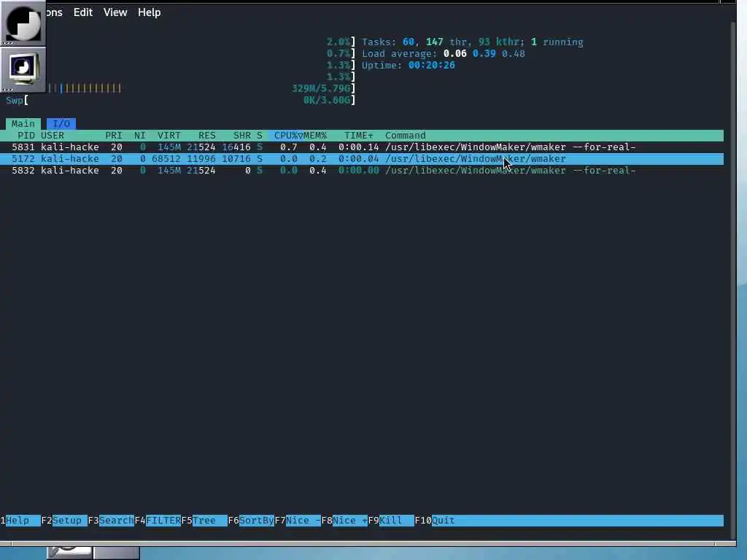This screenshot has width=747, height=560.
Task: Click the Load average line
Action: click(443, 54)
